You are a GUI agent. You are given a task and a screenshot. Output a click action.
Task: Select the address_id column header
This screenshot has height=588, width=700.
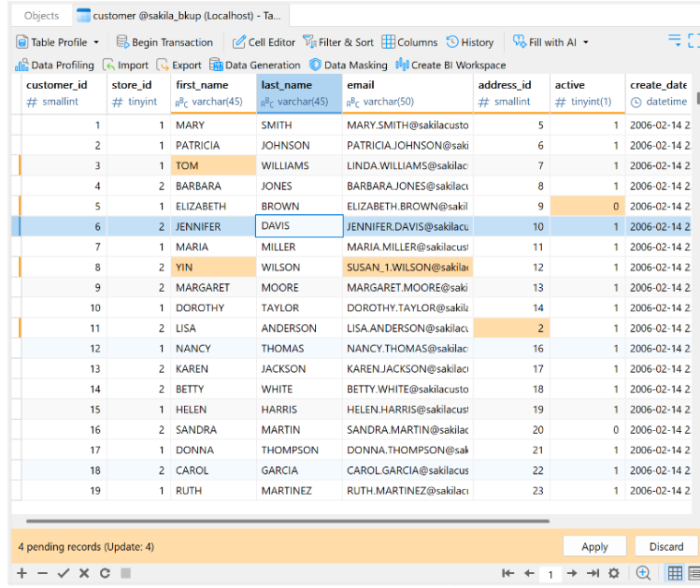[x=511, y=93]
